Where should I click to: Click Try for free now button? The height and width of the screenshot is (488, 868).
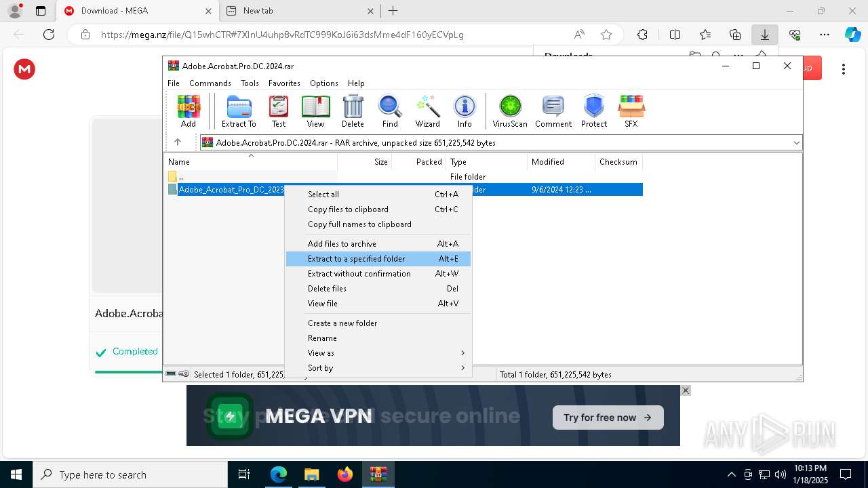pyautogui.click(x=608, y=418)
